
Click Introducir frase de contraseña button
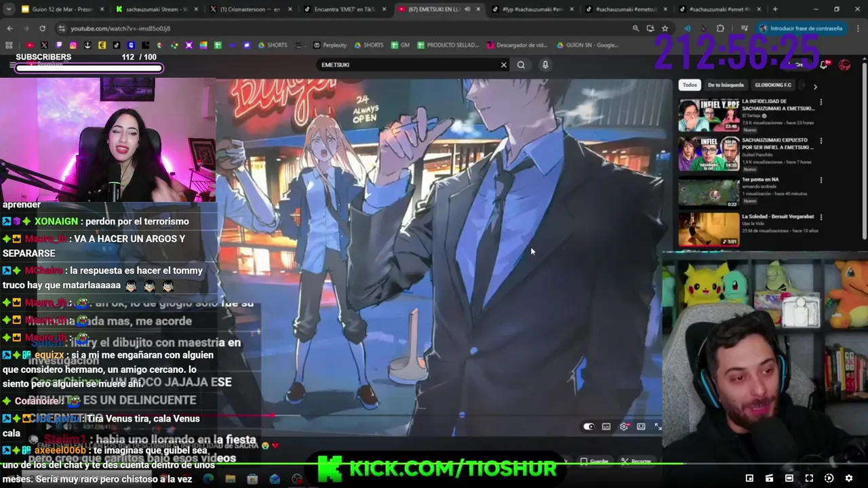pos(802,28)
